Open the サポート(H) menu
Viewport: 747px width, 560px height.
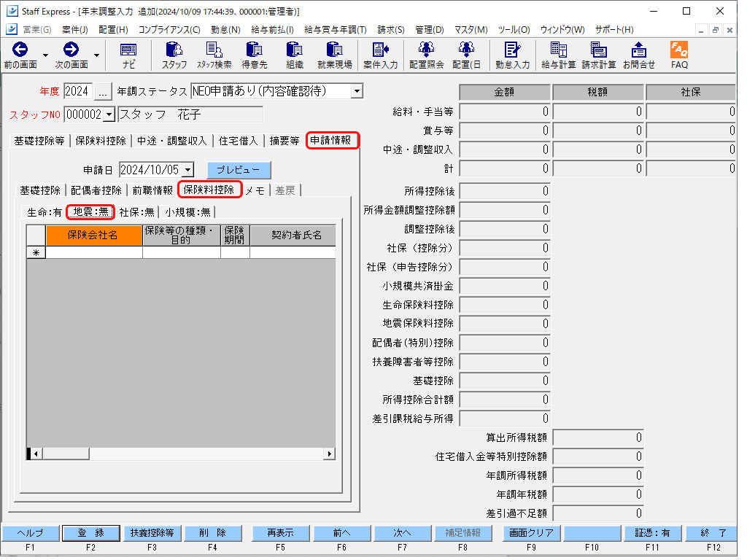[614, 29]
